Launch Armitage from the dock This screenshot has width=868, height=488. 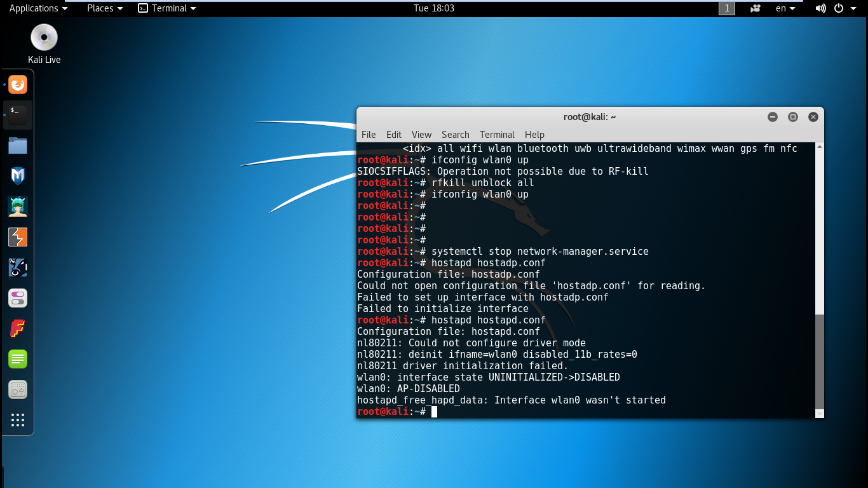[x=18, y=206]
